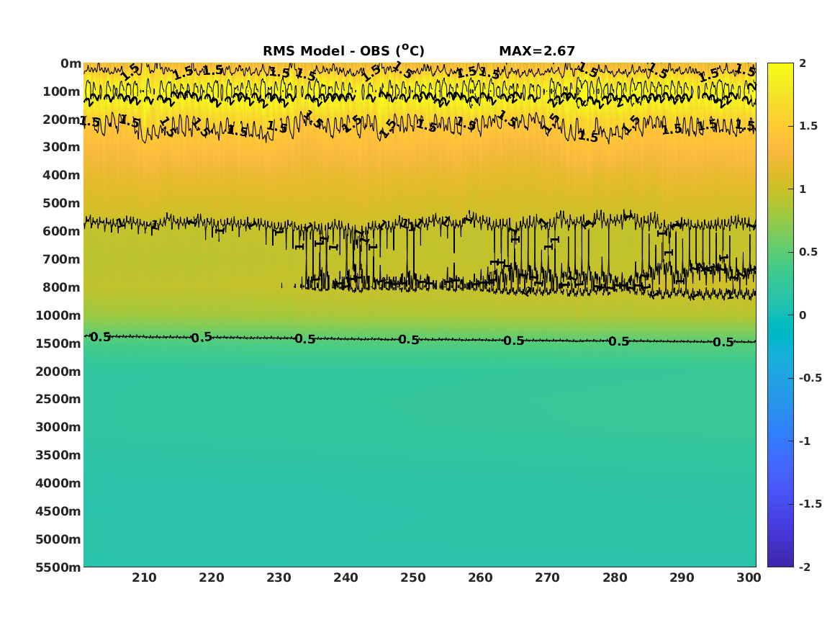Click the vertical colorbar gradient strip
The height and width of the screenshot is (630, 840).
780,315
